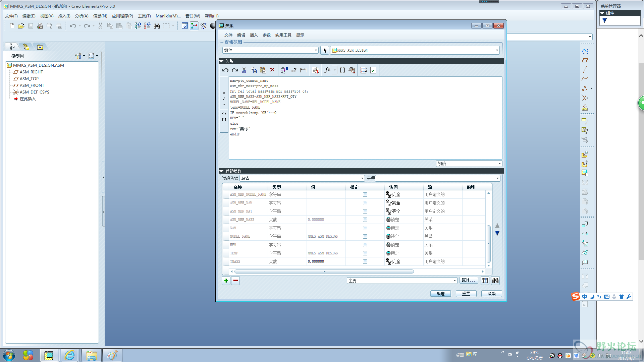Collapse the 关系 section triangle
Image resolution: width=644 pixels, height=362 pixels.
221,61
